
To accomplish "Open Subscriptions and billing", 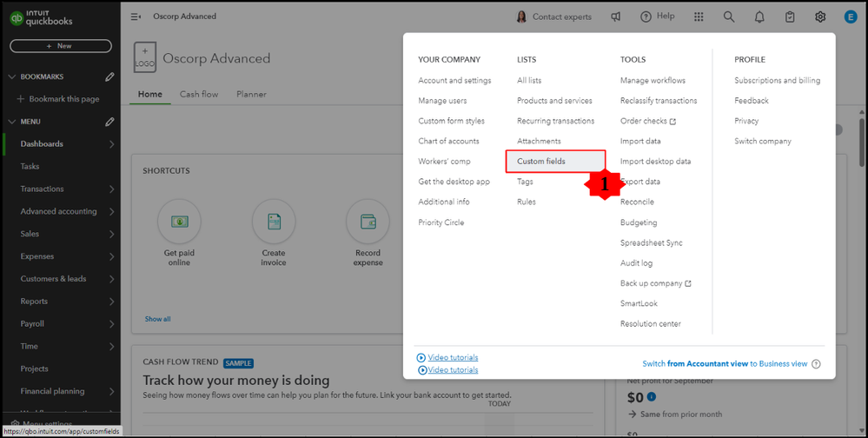I will click(x=778, y=80).
